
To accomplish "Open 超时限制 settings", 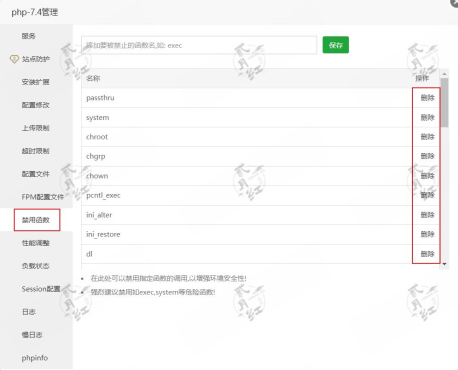I will pyautogui.click(x=35, y=151).
